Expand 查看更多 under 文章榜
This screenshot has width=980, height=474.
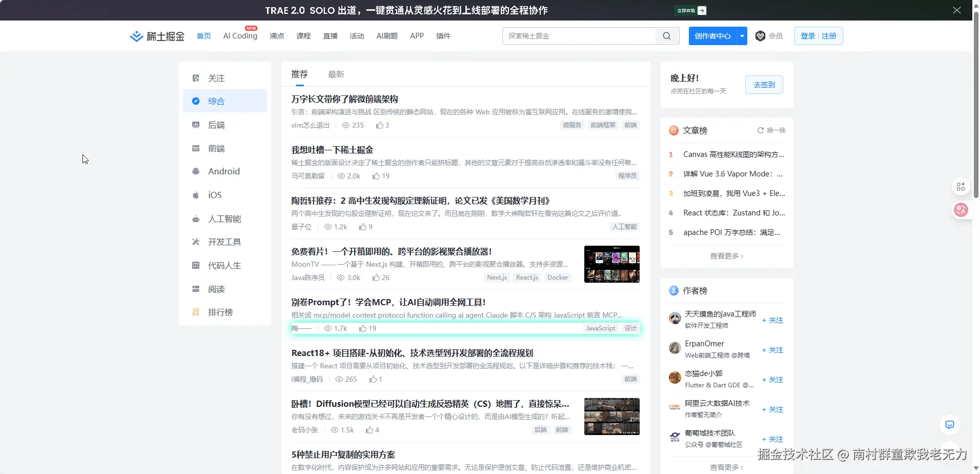[726, 256]
